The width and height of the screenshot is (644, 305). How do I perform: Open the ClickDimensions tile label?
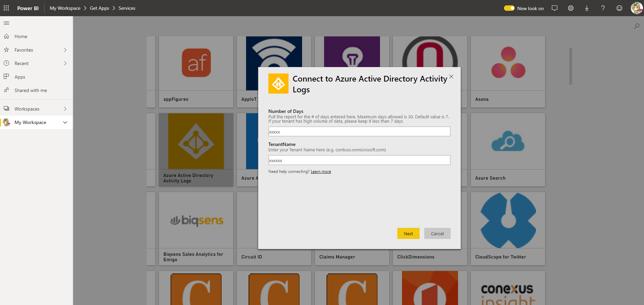[416, 257]
